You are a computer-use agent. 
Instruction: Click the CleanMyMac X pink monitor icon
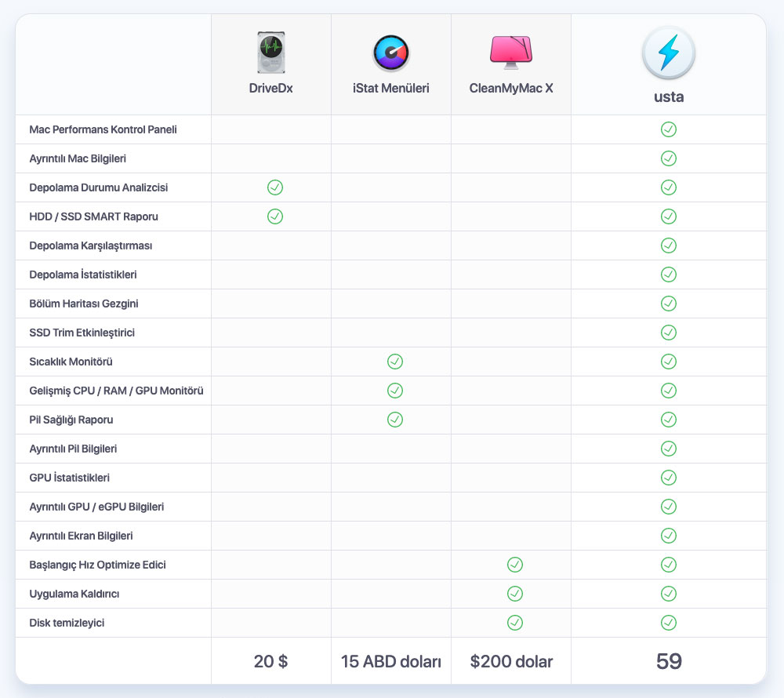point(511,51)
